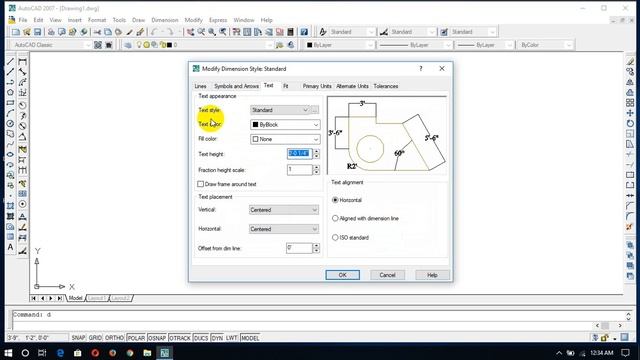The width and height of the screenshot is (640, 360).
Task: Enable Draw frame around text checkbox
Action: tap(200, 184)
